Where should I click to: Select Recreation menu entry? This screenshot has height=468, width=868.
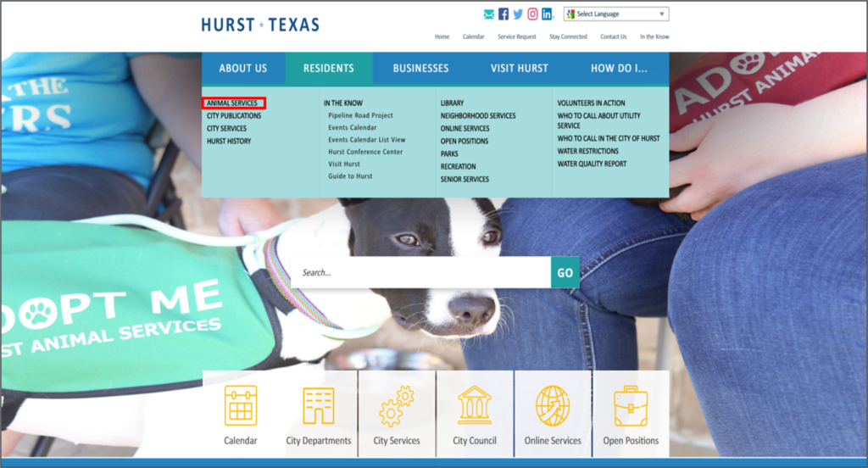pos(458,167)
